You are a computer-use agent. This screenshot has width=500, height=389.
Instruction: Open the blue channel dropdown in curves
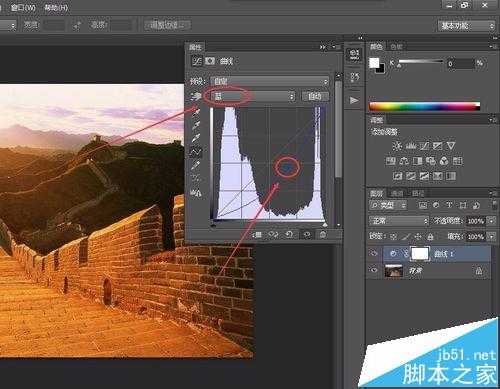coord(253,97)
